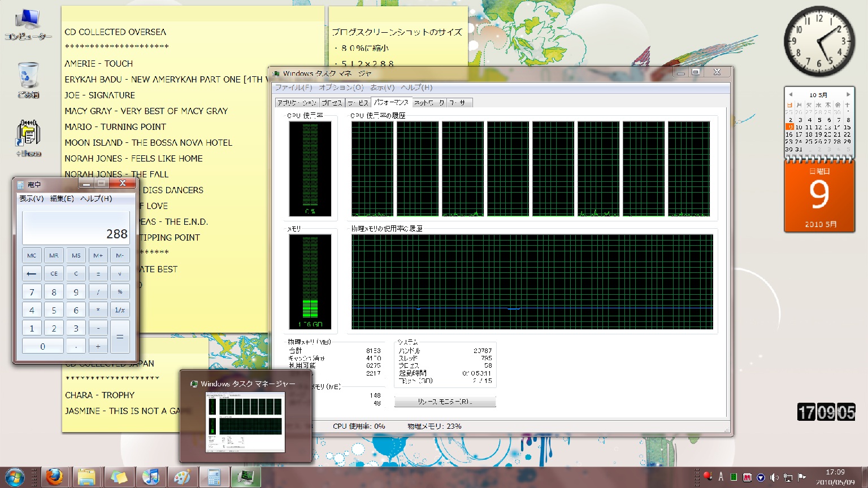Click the iTunes taskbar icon
868x488 pixels.
pyautogui.click(x=150, y=477)
